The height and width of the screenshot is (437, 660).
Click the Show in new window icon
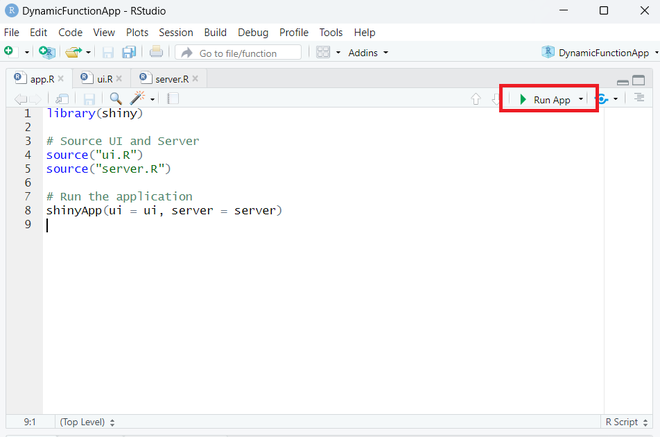62,99
